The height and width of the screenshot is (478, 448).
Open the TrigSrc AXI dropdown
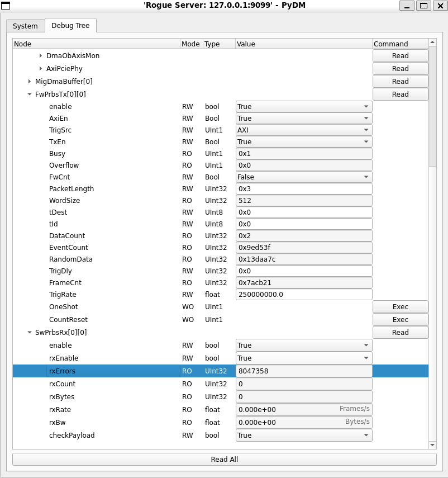tap(303, 130)
